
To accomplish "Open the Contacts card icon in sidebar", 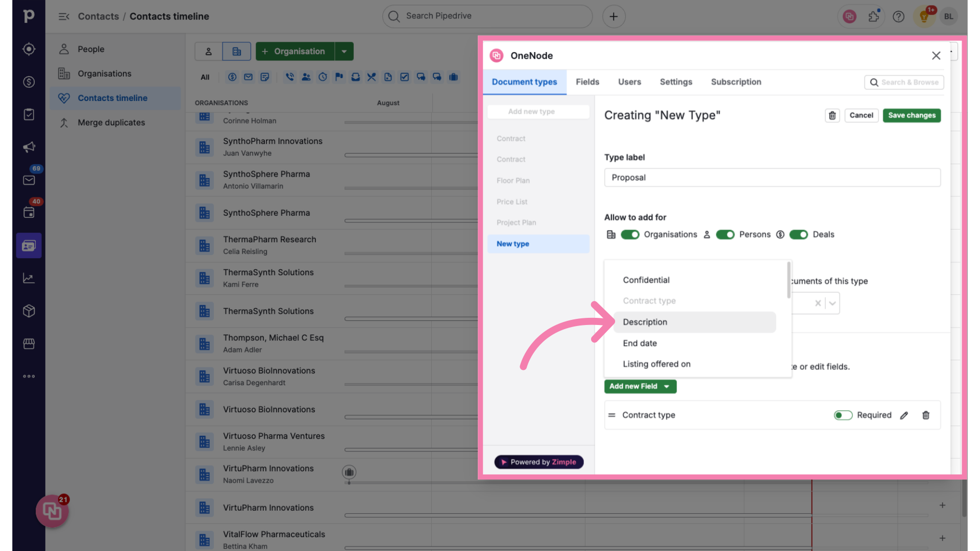I will tap(29, 245).
